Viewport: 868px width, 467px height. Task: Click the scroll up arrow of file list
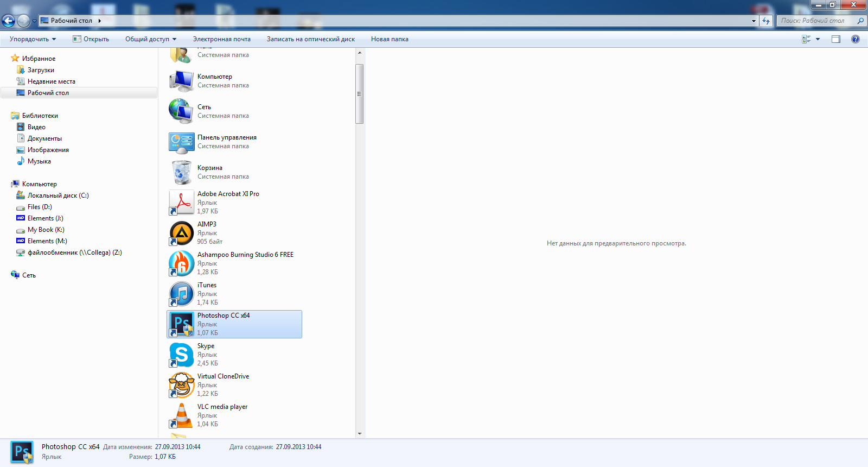[359, 53]
